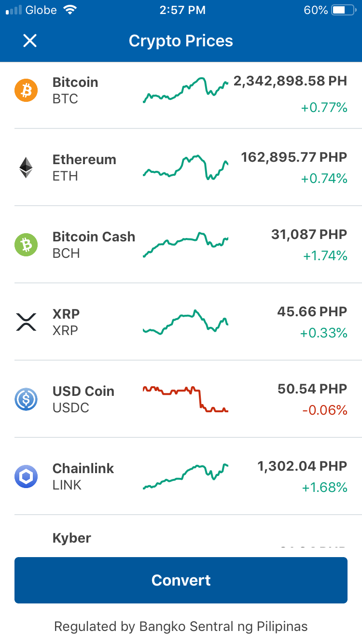362x644 pixels.
Task: Tap the battery indicator in the status bar
Action: coord(344,10)
